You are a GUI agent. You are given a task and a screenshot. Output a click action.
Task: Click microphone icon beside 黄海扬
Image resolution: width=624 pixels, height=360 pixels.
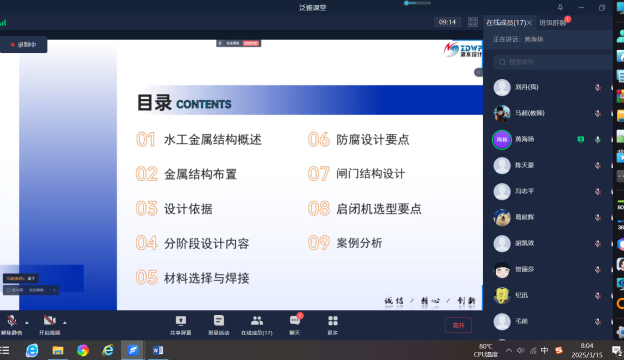tap(597, 139)
